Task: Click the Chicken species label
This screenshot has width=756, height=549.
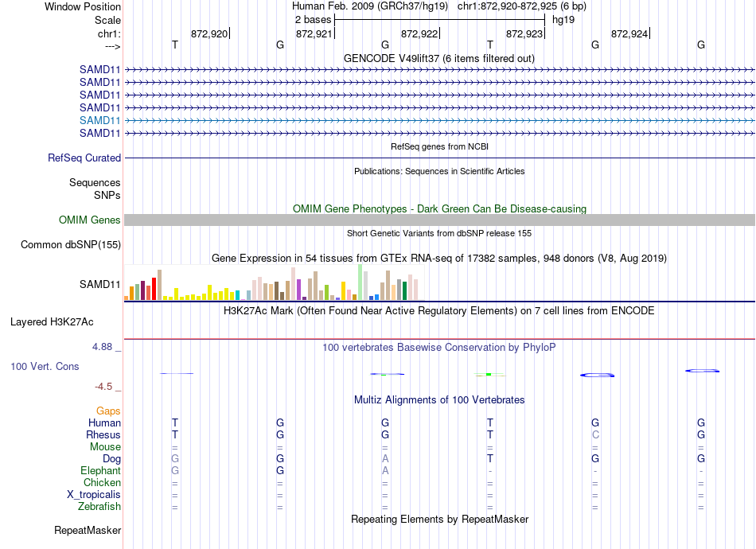Action: click(102, 482)
